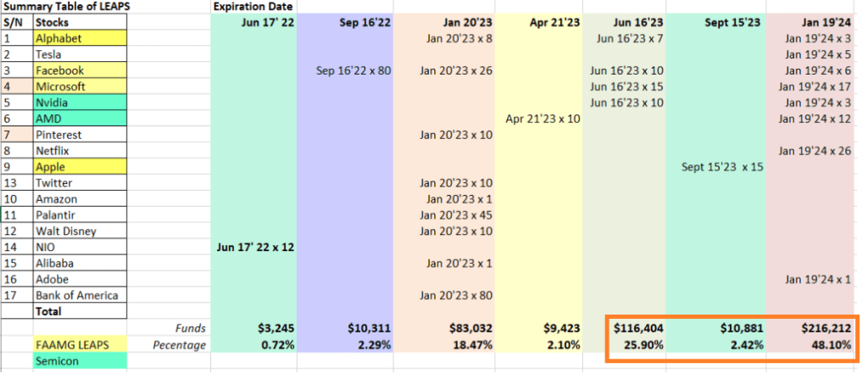Select the Alphabet stock cell
Screen dimensions: 868x379
point(79,38)
